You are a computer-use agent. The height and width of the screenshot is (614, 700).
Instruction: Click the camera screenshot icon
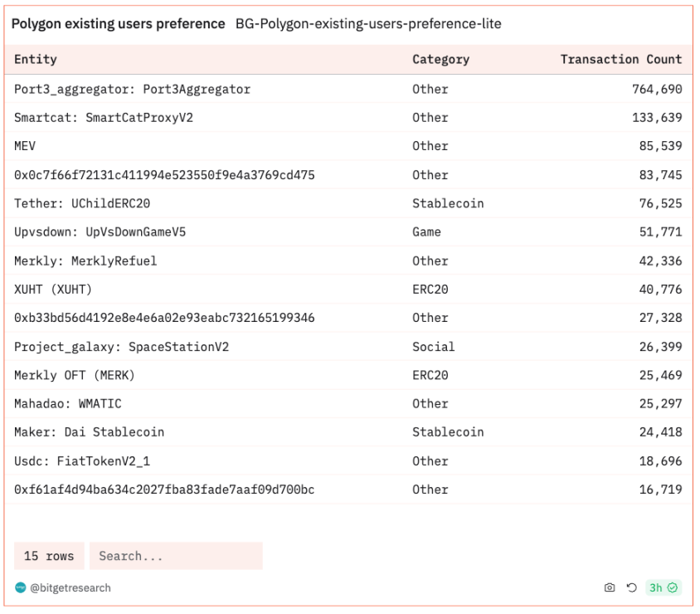(x=610, y=588)
